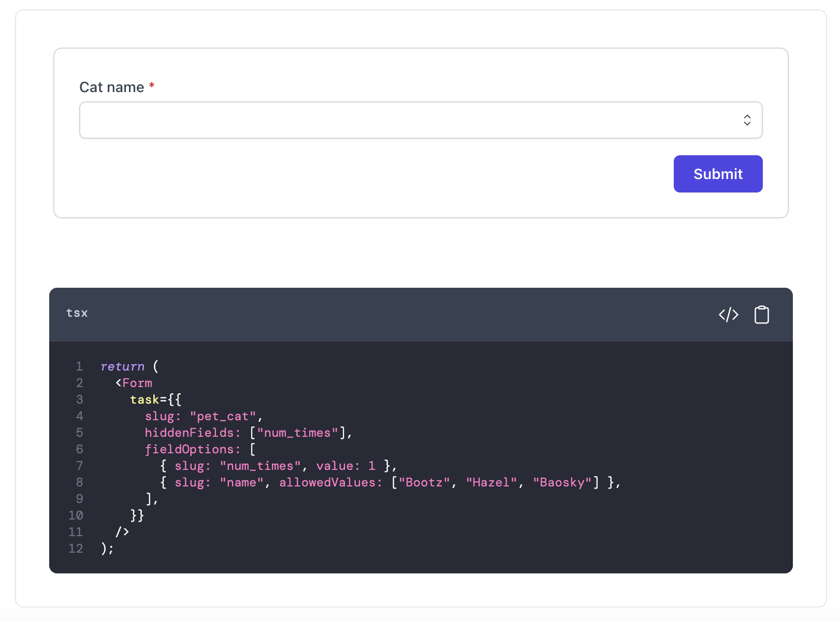Image resolution: width=840 pixels, height=621 pixels.
Task: Toggle the code view icon
Action: click(x=728, y=315)
